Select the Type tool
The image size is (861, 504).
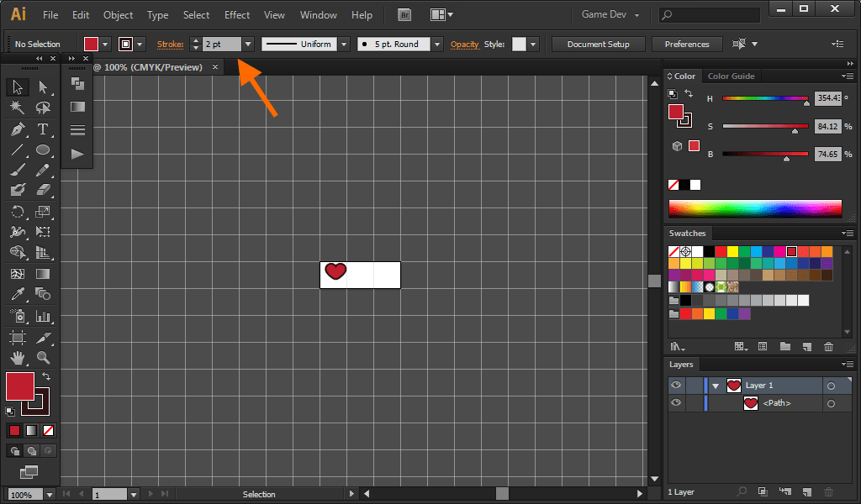coord(43,129)
